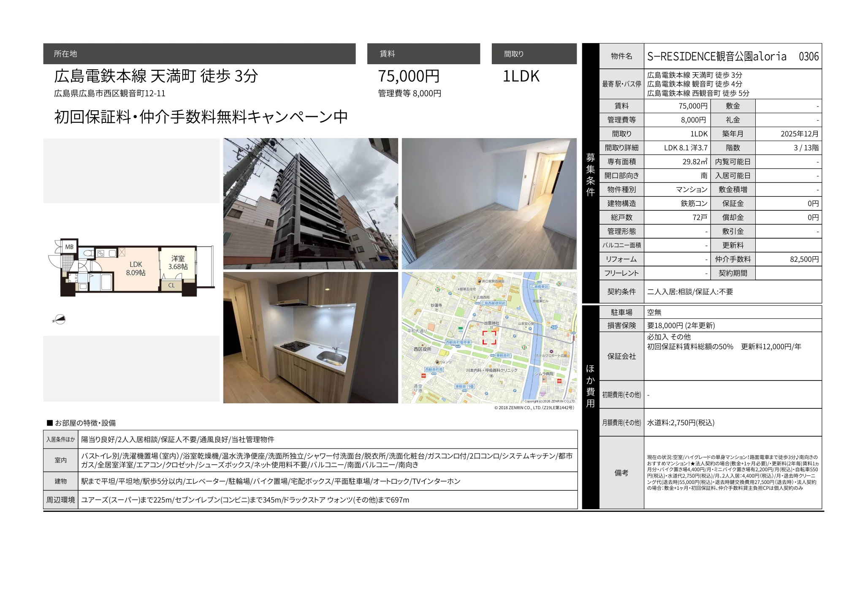The image size is (868, 614).
Task: Click the 二人入居:相談/保証人:不要 contract terms
Action: 690,292
